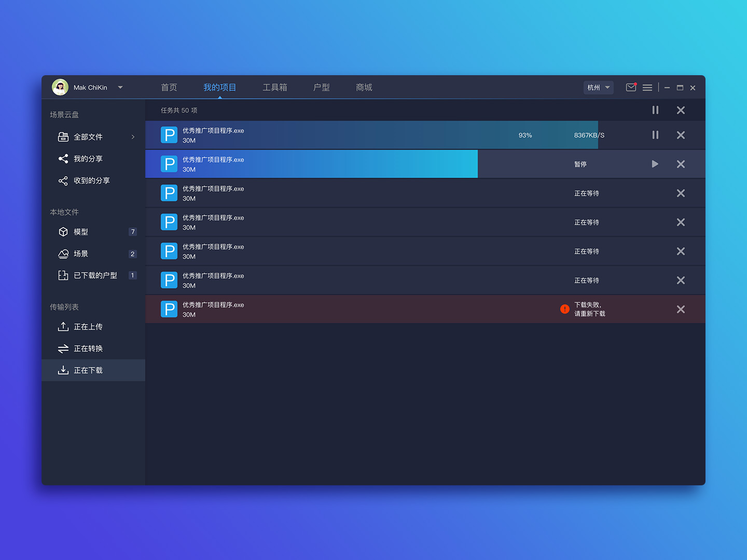
Task: Go to the 户型 tab
Action: point(322,87)
